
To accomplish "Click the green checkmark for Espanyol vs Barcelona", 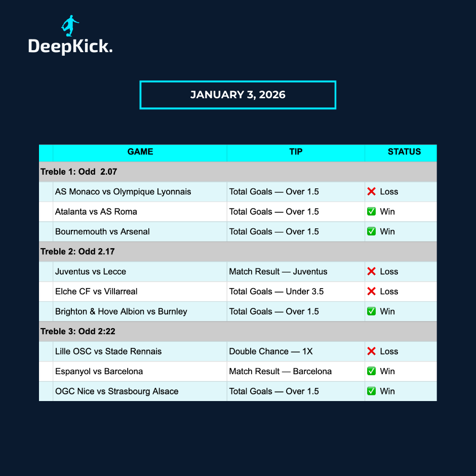I will (371, 371).
